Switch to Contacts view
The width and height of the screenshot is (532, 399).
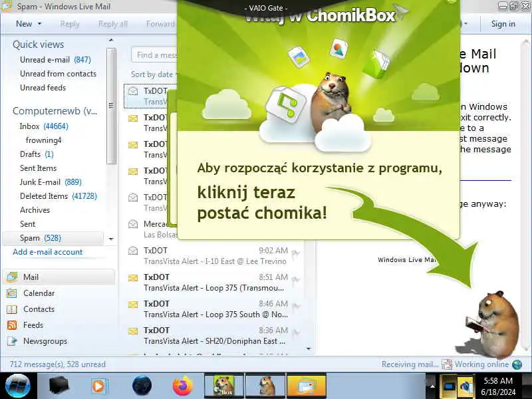(x=39, y=309)
